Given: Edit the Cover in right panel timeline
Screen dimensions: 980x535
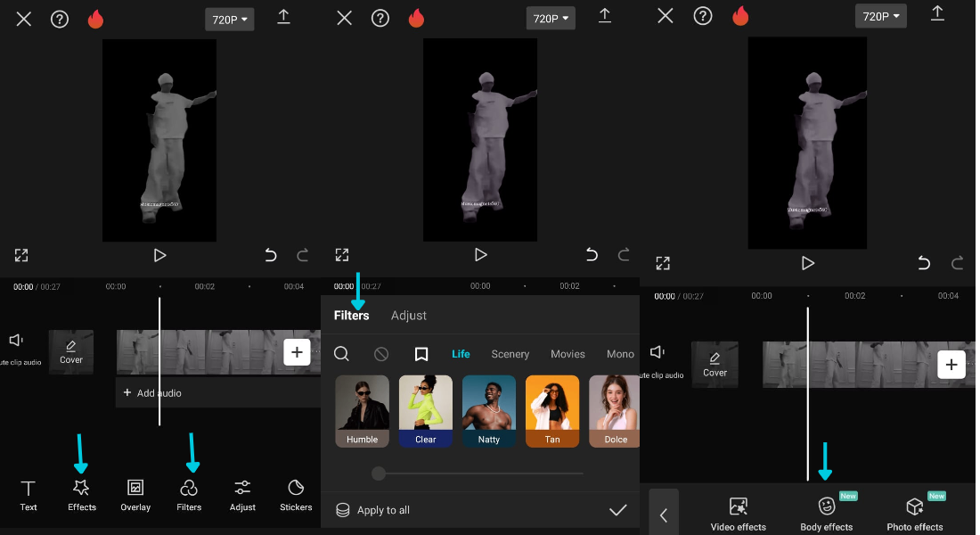Looking at the screenshot, I should coord(715,365).
